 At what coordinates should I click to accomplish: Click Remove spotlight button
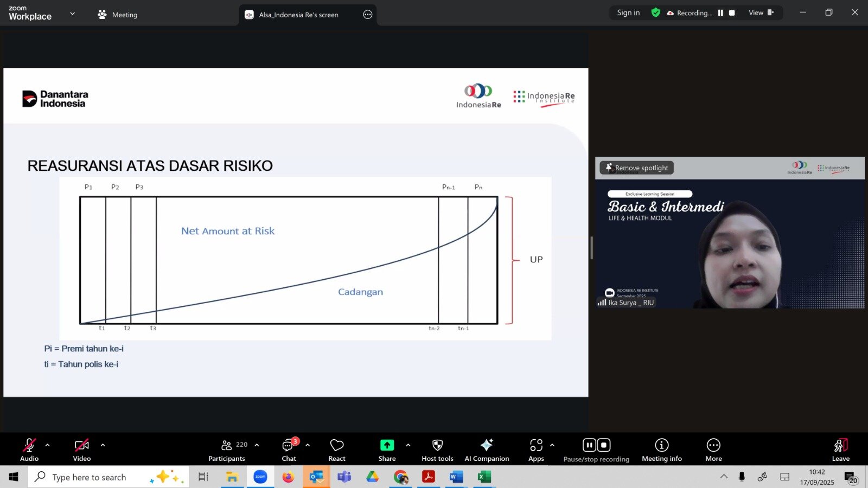click(x=637, y=168)
